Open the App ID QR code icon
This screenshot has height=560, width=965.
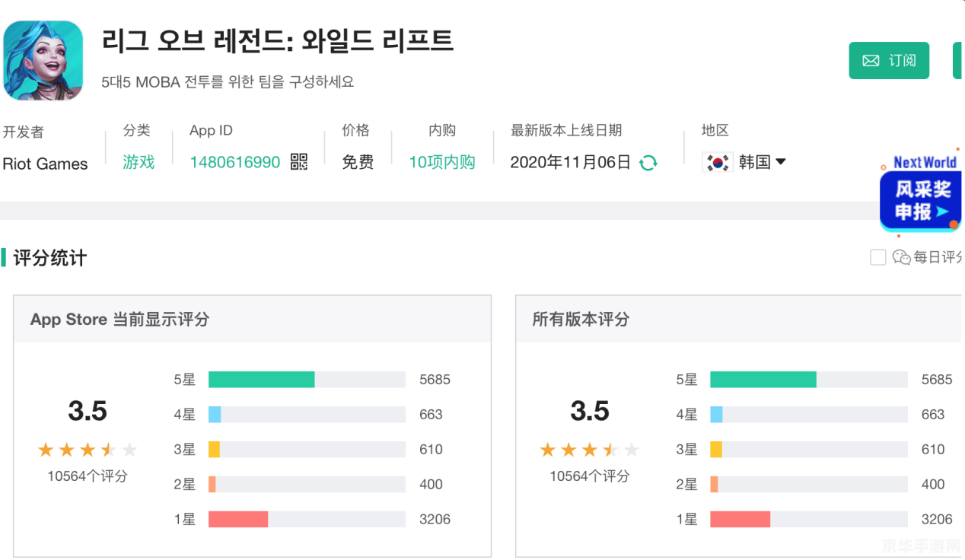(x=299, y=162)
